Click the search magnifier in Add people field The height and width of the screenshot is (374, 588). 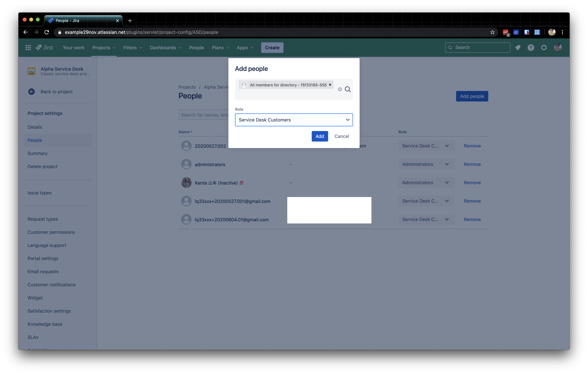(x=348, y=89)
